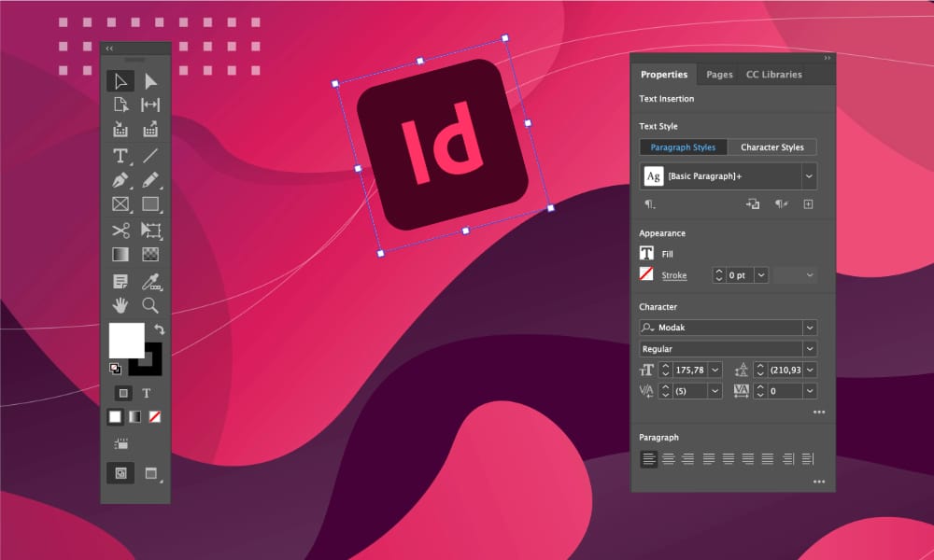Select Paragraph Styles button
The height and width of the screenshot is (560, 934).
(684, 147)
